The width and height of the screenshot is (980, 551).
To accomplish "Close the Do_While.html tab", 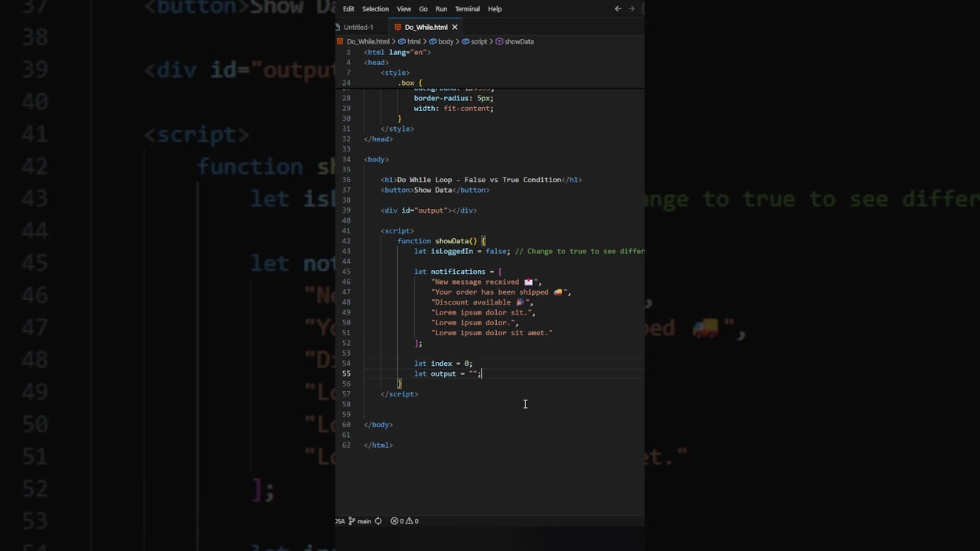I will pyautogui.click(x=455, y=27).
